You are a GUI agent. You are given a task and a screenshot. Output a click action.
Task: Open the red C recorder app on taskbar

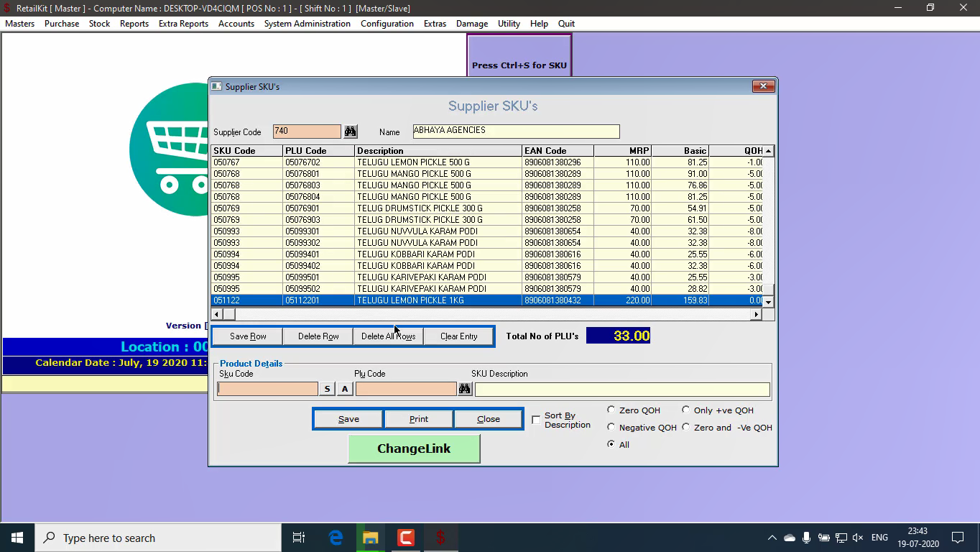(406, 538)
